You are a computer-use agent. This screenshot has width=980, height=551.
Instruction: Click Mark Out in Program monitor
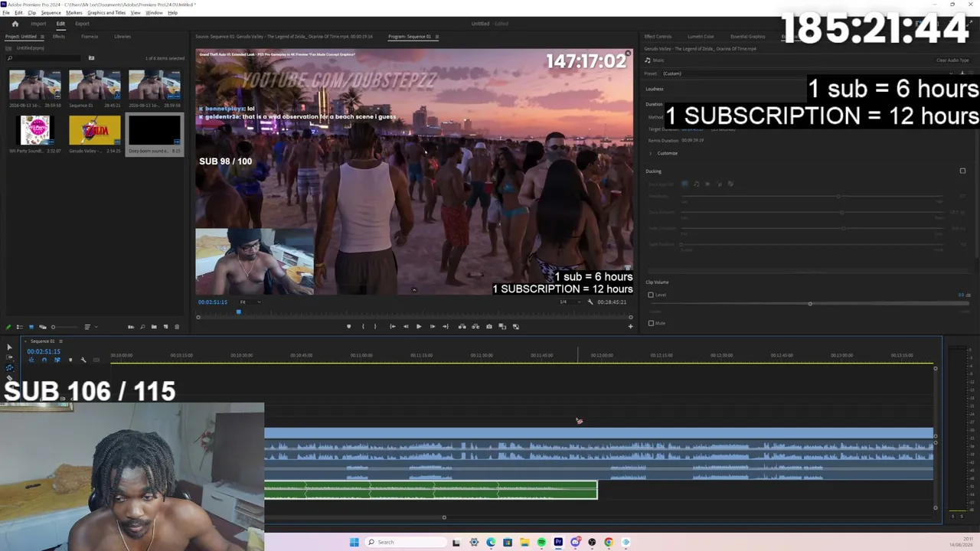375,327
